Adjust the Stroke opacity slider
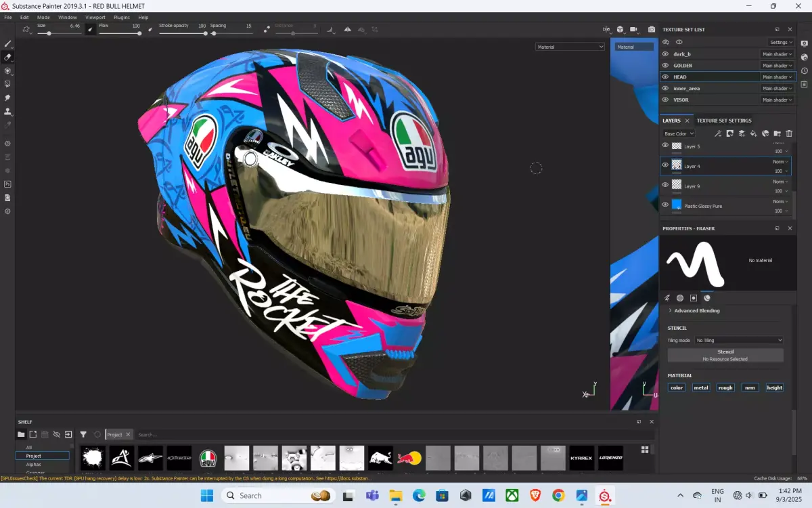Screen dimensions: 812x508 (x=183, y=33)
